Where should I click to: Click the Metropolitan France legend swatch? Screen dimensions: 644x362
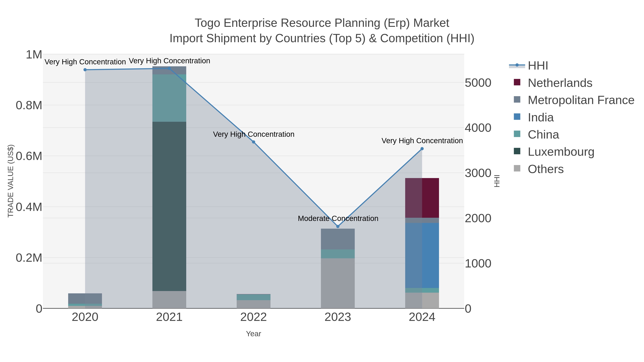(517, 99)
